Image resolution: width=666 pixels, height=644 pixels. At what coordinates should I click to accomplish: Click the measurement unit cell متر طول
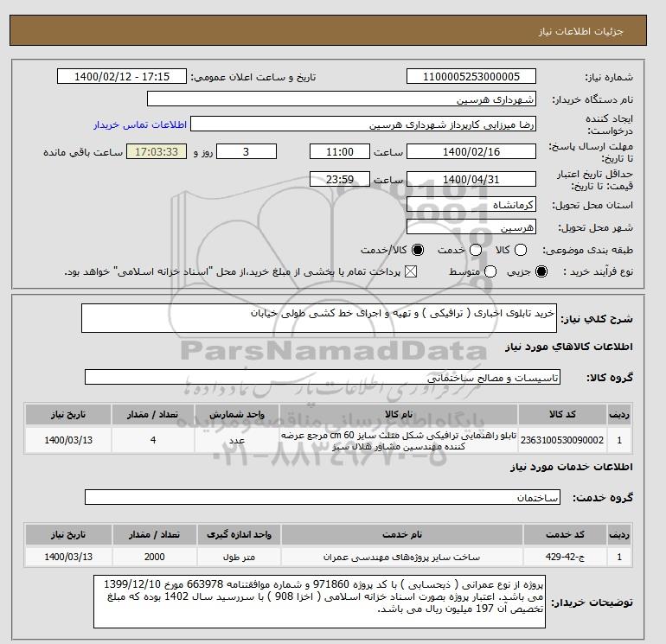click(239, 557)
